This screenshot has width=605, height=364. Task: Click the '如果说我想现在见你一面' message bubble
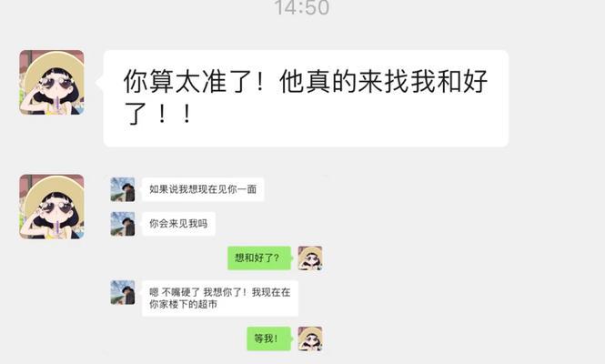[203, 189]
